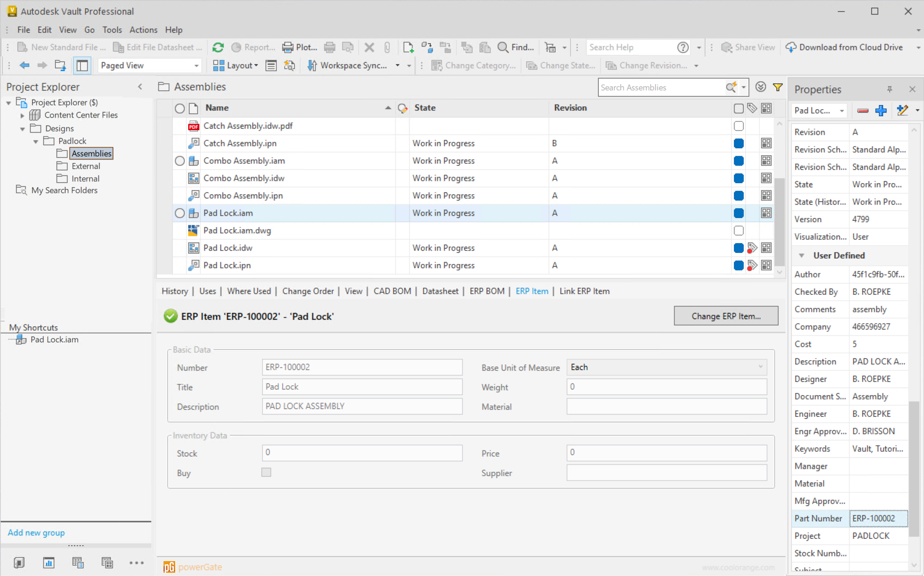The image size is (924, 576).
Task: Click the Plot printer icon
Action: point(288,47)
